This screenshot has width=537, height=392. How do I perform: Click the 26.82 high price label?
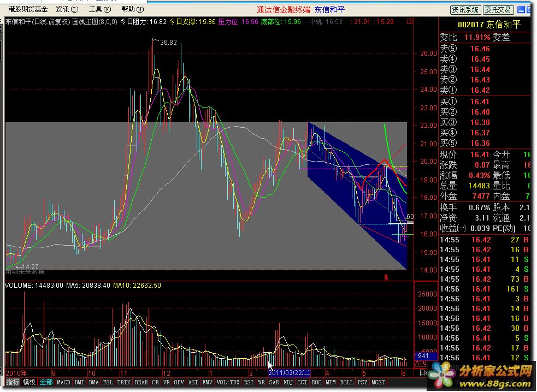tap(168, 43)
